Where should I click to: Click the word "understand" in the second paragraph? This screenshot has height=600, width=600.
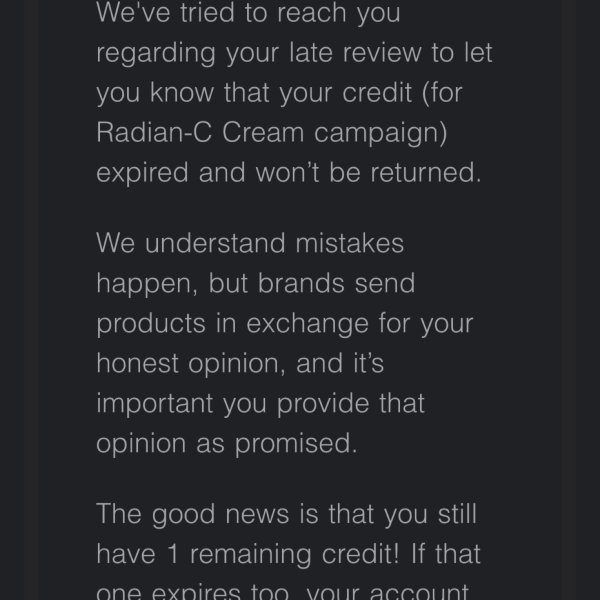click(215, 243)
